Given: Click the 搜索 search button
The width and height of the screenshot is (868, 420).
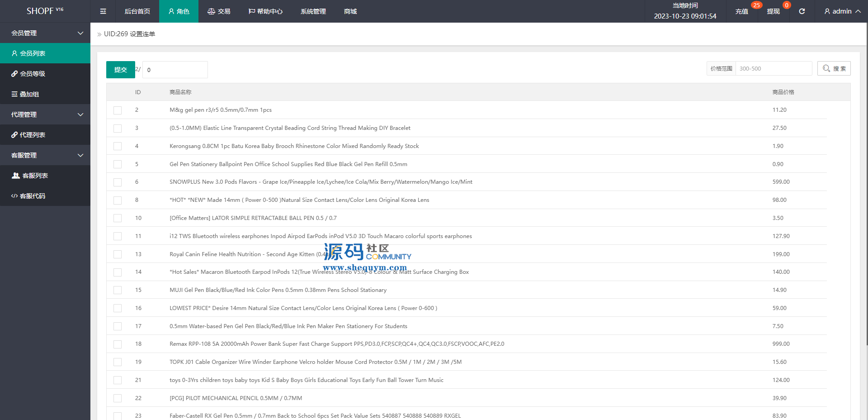Looking at the screenshot, I should 834,68.
